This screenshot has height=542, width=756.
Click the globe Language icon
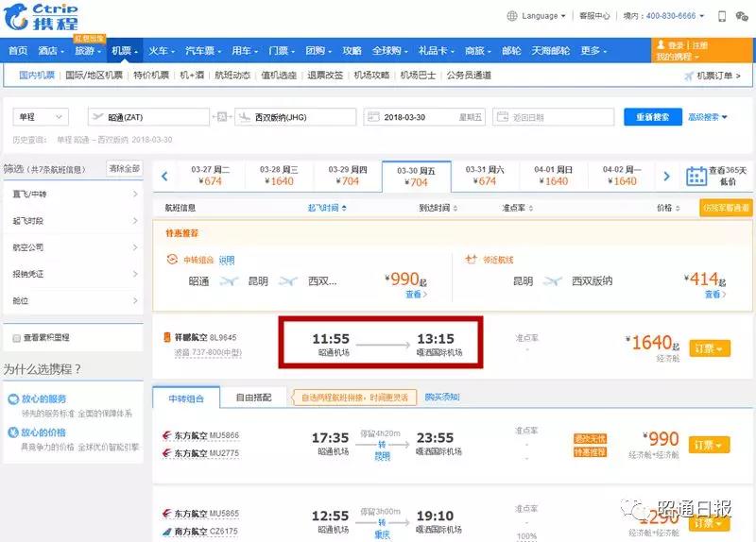click(x=511, y=16)
